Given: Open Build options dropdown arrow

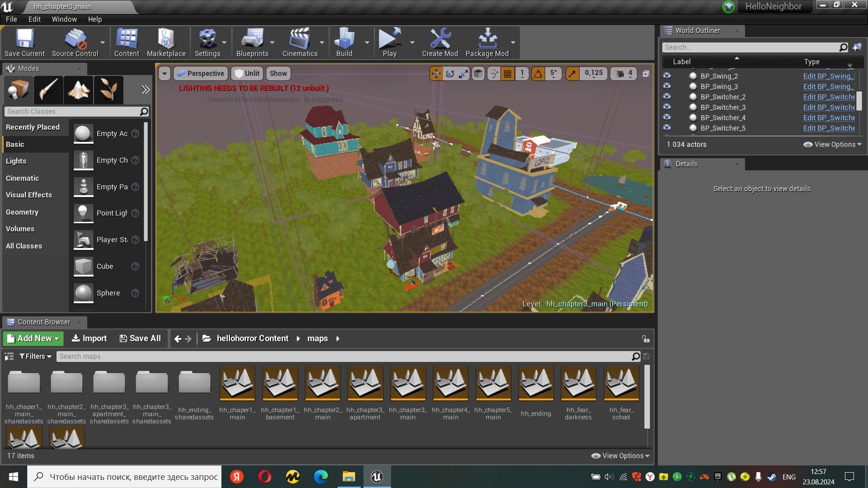Looking at the screenshot, I should point(367,42).
